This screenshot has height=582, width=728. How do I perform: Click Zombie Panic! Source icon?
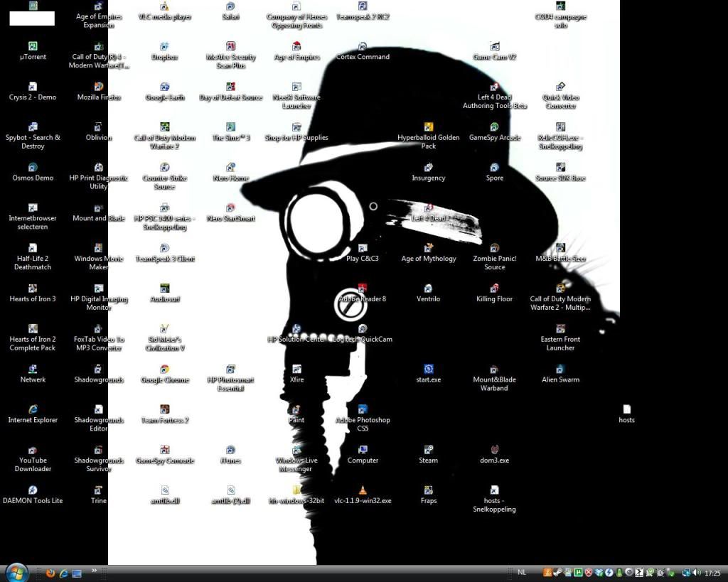pos(495,257)
